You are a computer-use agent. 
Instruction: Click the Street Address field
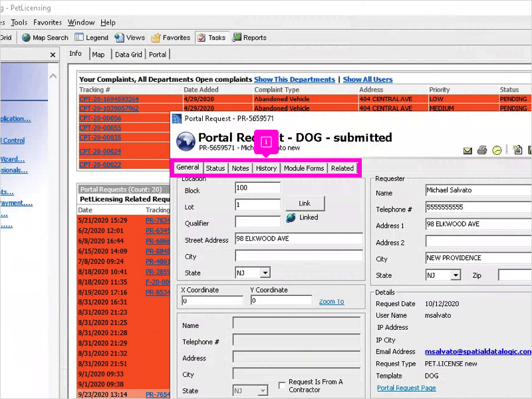click(x=299, y=239)
